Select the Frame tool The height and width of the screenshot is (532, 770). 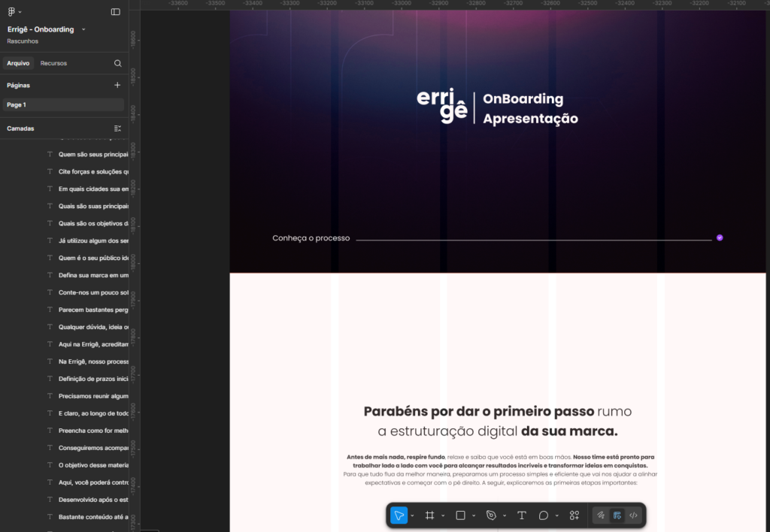[429, 515]
